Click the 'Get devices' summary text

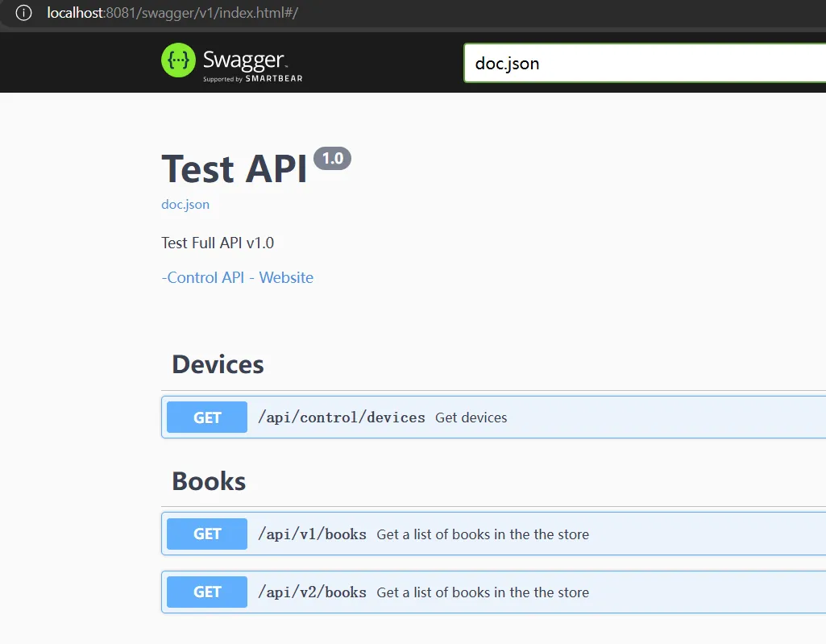point(471,418)
